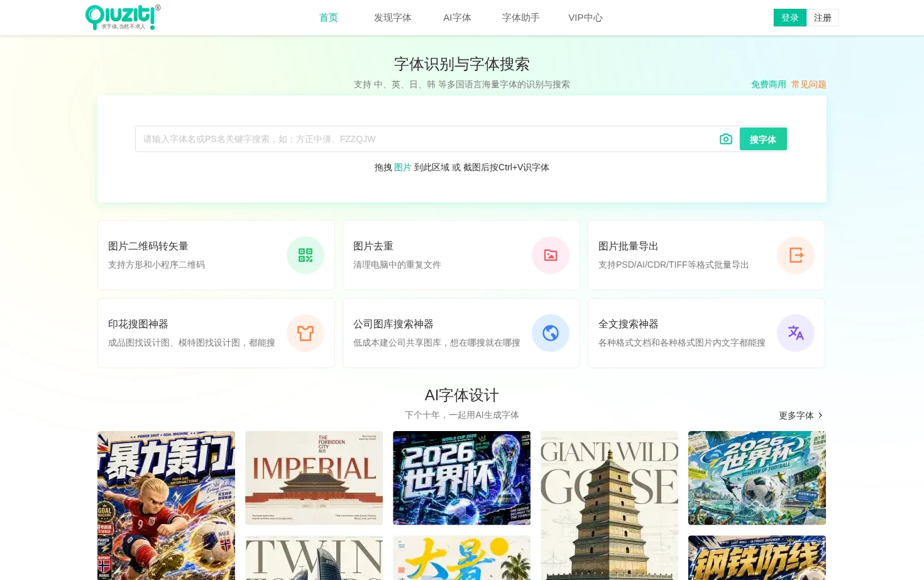The height and width of the screenshot is (580, 924).
Task: Click the Qiuziti logo
Action: point(123,18)
